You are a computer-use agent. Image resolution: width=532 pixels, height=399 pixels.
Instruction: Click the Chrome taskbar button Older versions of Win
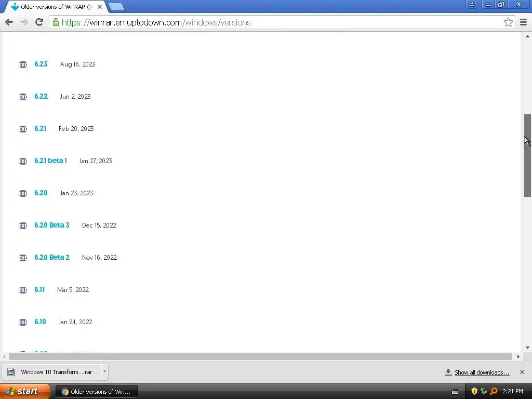tap(96, 392)
